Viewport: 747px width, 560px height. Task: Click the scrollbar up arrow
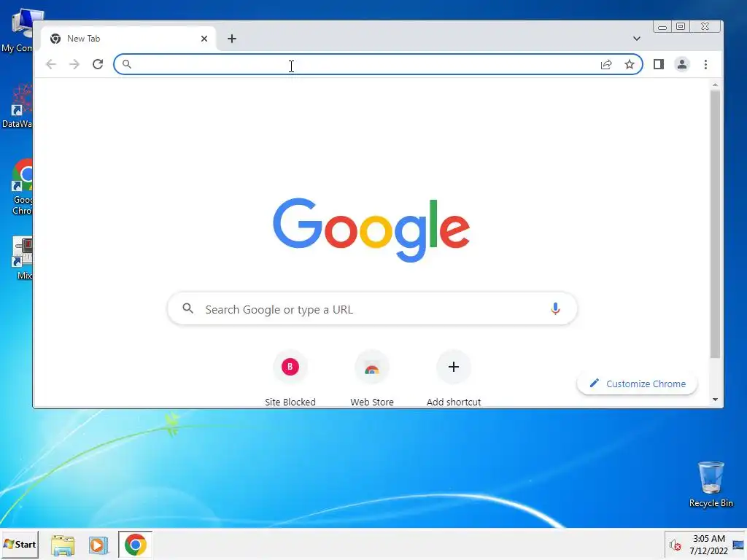click(x=715, y=85)
